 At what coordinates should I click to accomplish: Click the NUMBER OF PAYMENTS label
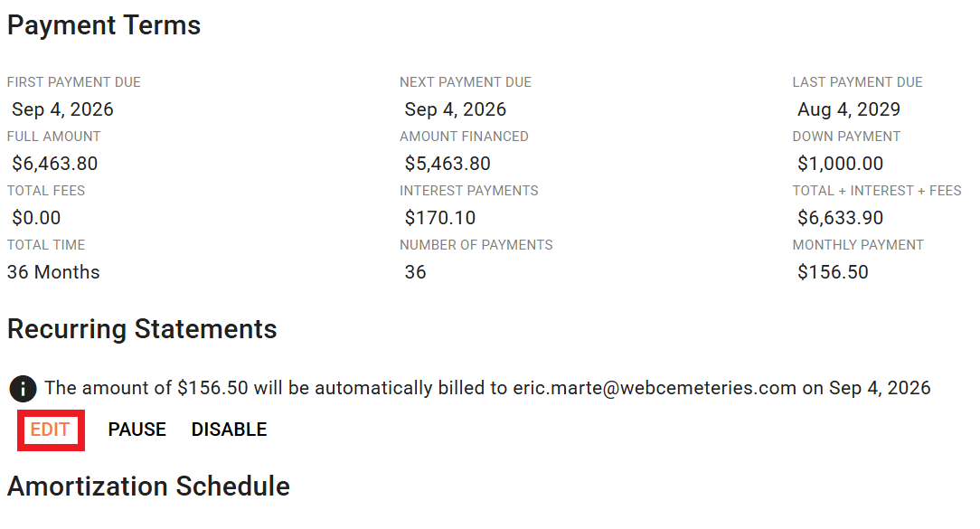[476, 245]
